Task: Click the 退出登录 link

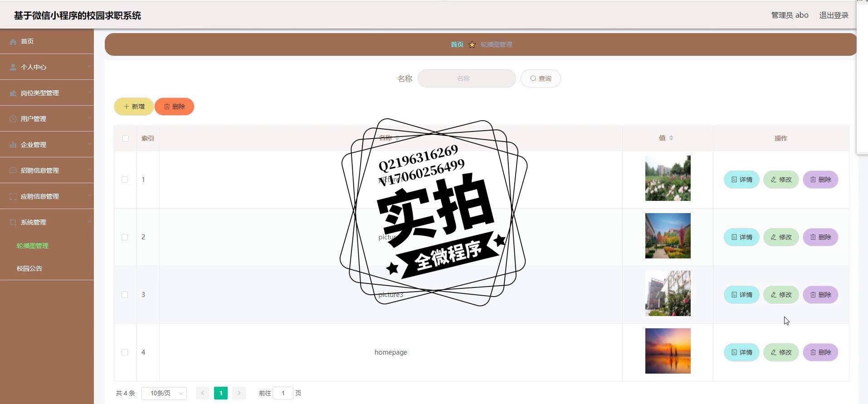Action: [x=834, y=15]
